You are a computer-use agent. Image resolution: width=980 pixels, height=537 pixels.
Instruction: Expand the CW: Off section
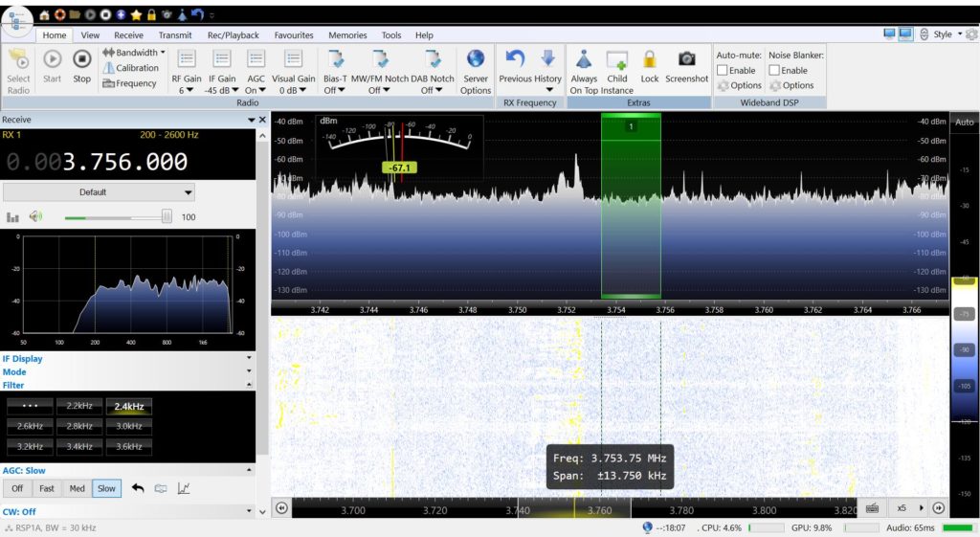127,511
